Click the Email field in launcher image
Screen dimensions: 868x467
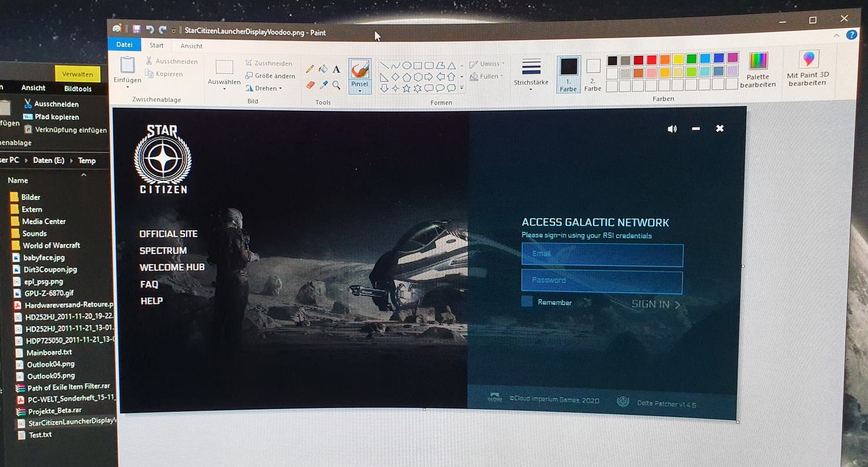[602, 255]
